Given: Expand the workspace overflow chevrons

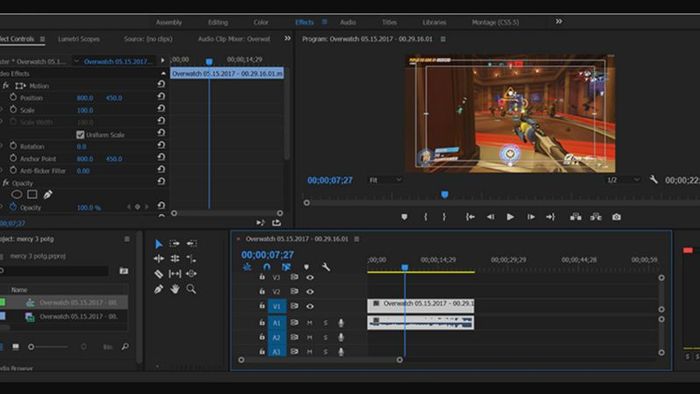Looking at the screenshot, I should 558,21.
